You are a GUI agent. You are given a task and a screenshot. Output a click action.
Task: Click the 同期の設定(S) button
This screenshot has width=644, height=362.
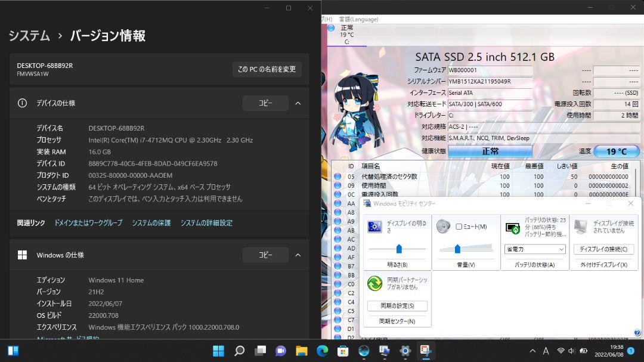397,306
